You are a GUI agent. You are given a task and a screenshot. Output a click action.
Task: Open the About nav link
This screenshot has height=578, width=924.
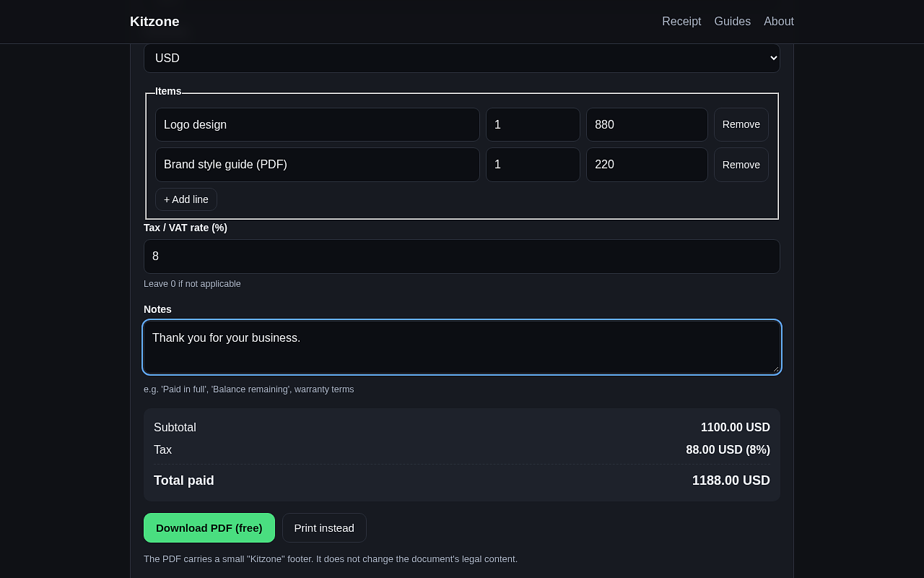pyautogui.click(x=779, y=22)
